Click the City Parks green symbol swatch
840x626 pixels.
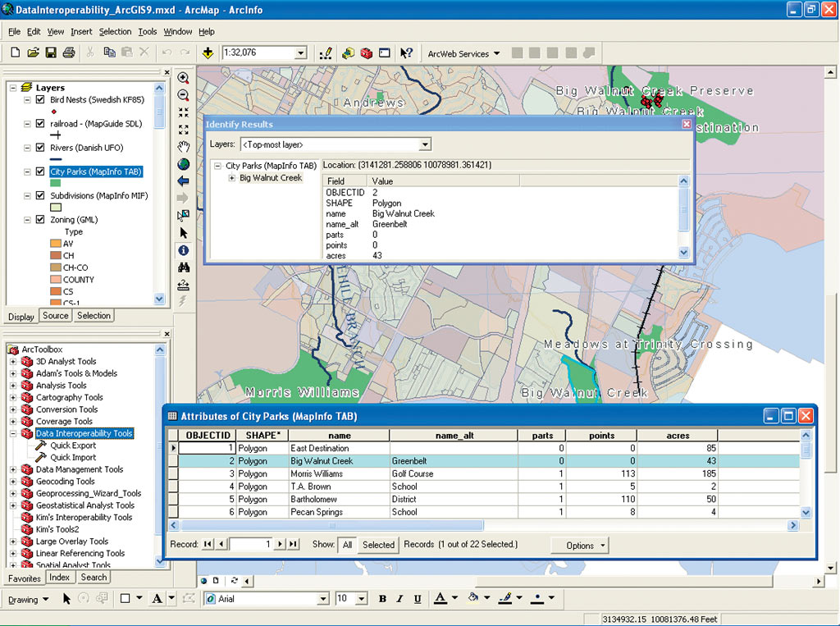(x=56, y=183)
